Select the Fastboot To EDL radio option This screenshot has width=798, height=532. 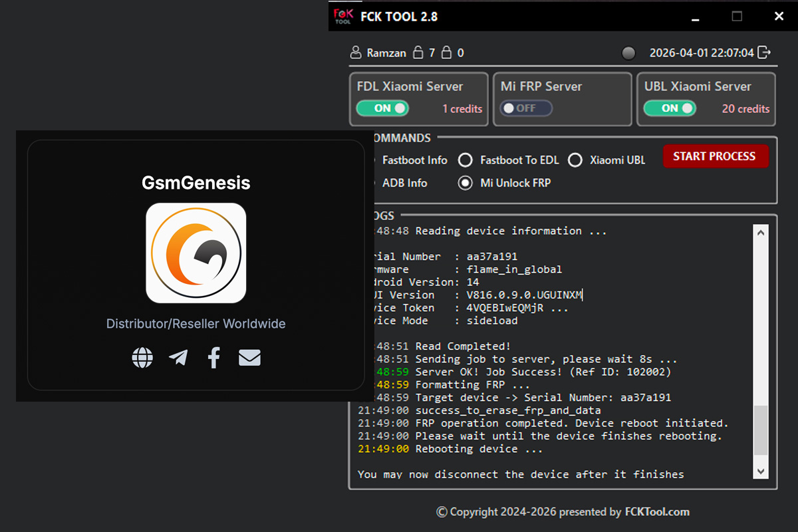(465, 160)
